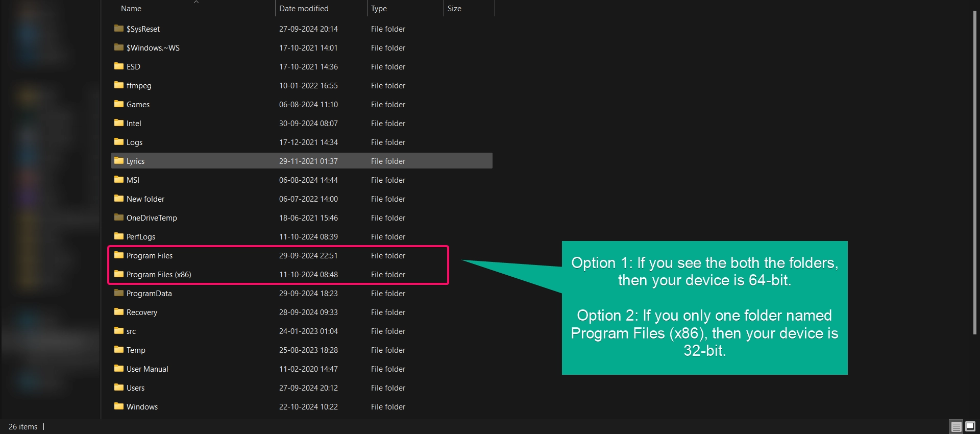The width and height of the screenshot is (980, 434).
Task: Click Logs date 17-12-2021 14:34
Action: (x=308, y=142)
